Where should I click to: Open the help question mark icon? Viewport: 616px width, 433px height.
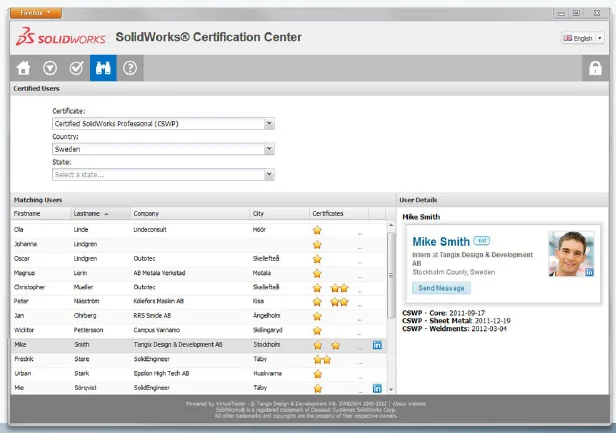coord(129,69)
